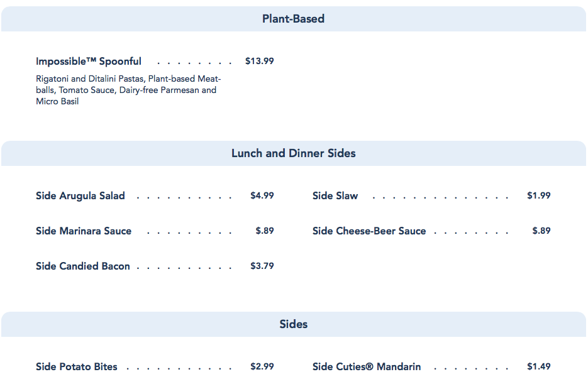Screen dimensions: 588x389
Task: Click the Side Marinara Sauce price
Action: [x=265, y=231]
